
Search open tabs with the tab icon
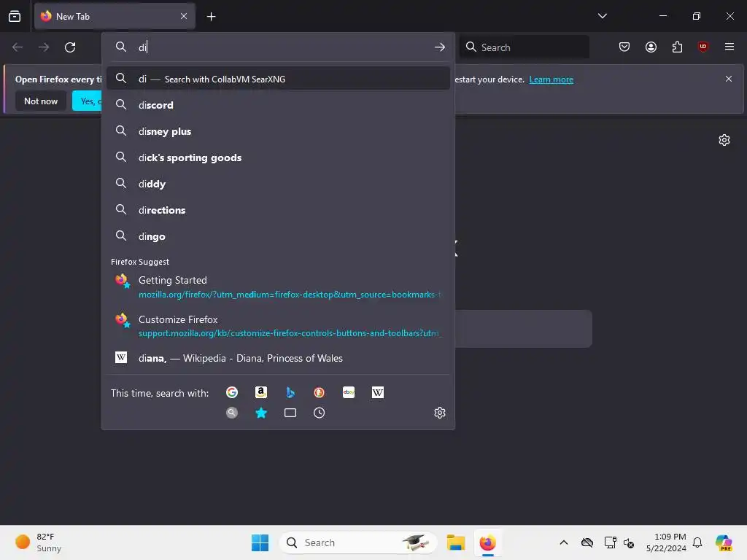pos(290,413)
